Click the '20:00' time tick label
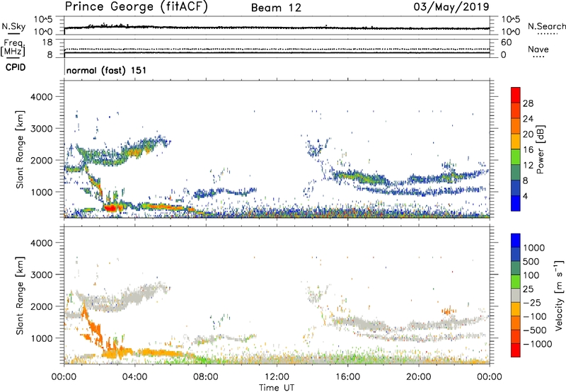This screenshot has width=566, height=392. click(x=418, y=377)
